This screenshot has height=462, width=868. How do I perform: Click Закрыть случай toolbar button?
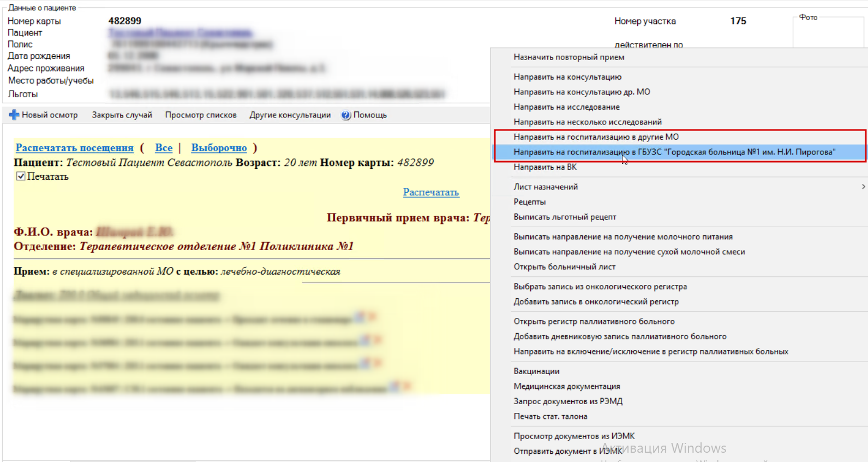point(122,115)
